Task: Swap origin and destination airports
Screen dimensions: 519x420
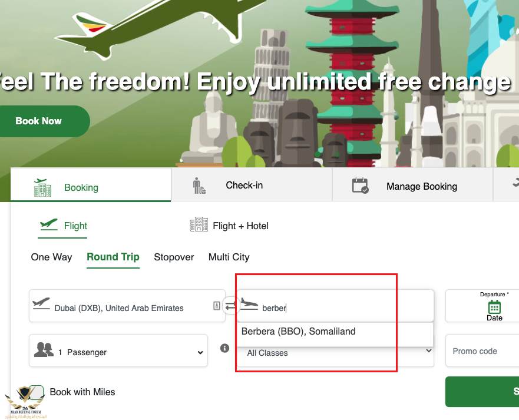Action: click(230, 305)
